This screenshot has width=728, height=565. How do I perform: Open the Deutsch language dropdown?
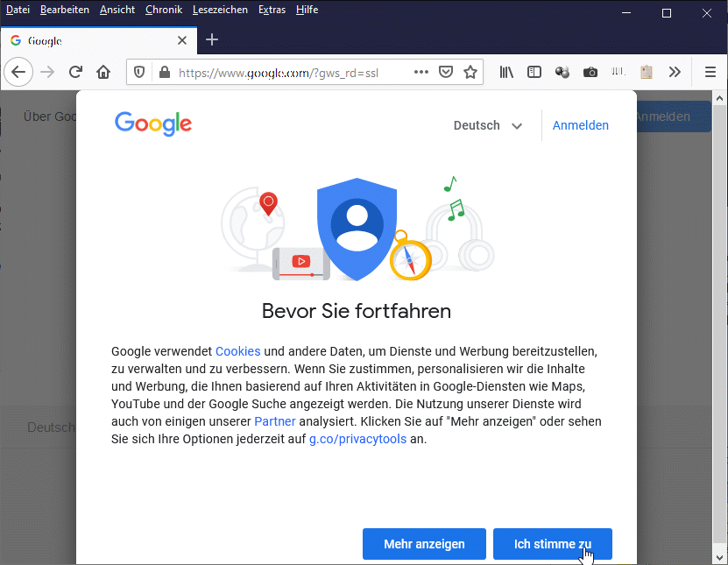(x=487, y=125)
